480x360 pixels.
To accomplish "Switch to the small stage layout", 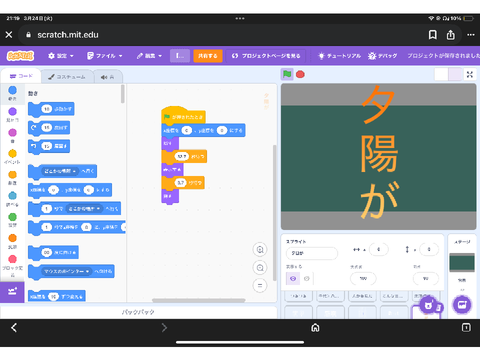I will (x=441, y=74).
